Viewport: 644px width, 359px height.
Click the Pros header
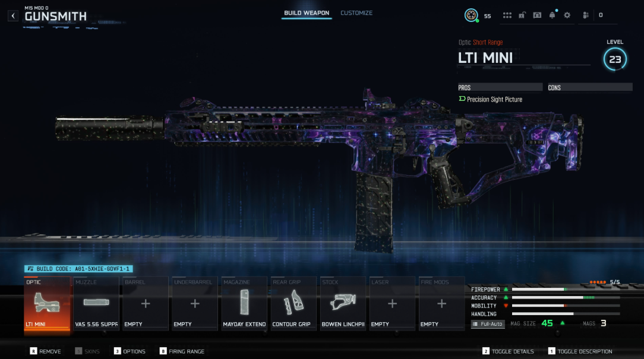pos(500,87)
